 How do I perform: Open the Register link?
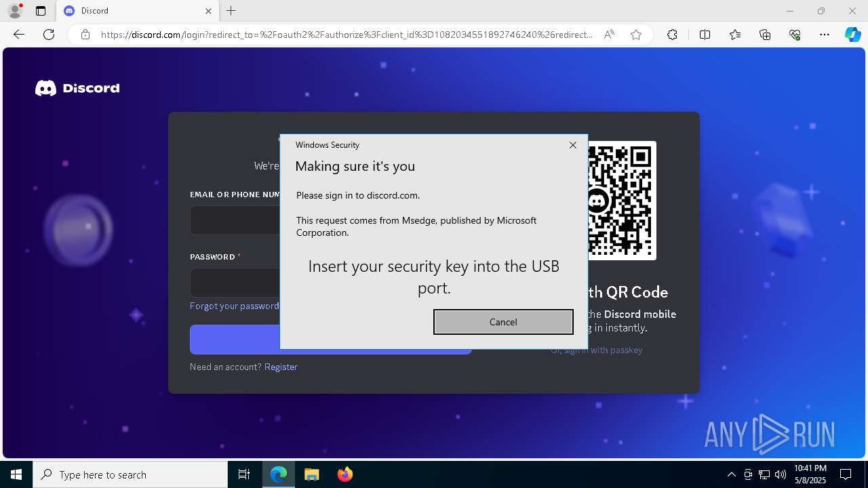[281, 367]
